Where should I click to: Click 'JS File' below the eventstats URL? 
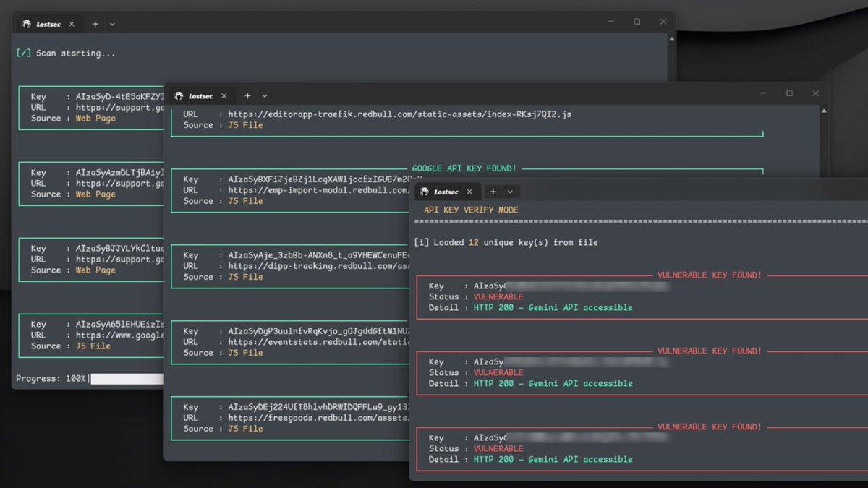click(246, 353)
